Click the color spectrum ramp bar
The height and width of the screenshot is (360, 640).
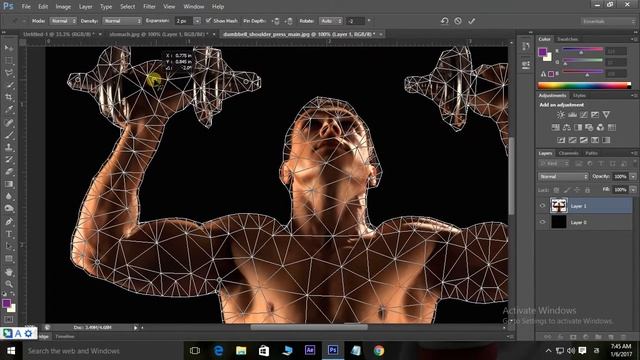[584, 85]
